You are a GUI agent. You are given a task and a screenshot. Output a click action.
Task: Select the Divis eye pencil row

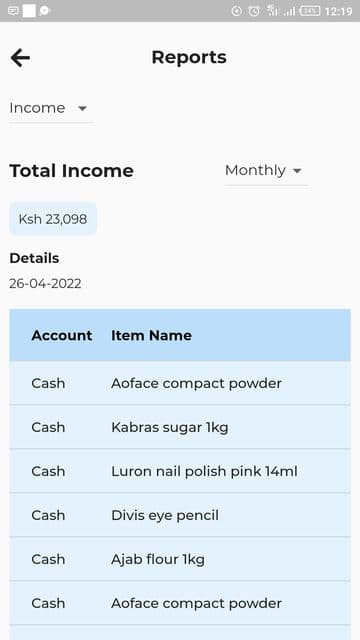180,515
